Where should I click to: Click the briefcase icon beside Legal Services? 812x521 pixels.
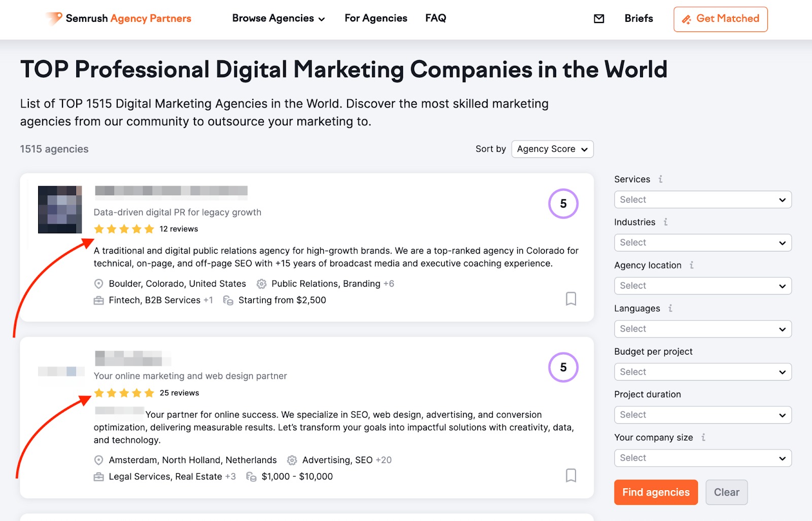[99, 476]
